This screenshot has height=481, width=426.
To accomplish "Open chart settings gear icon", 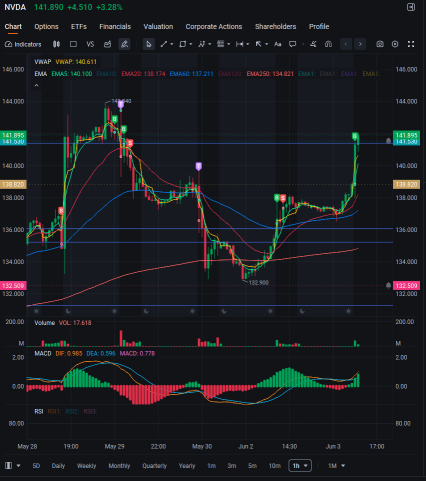I will pyautogui.click(x=395, y=44).
